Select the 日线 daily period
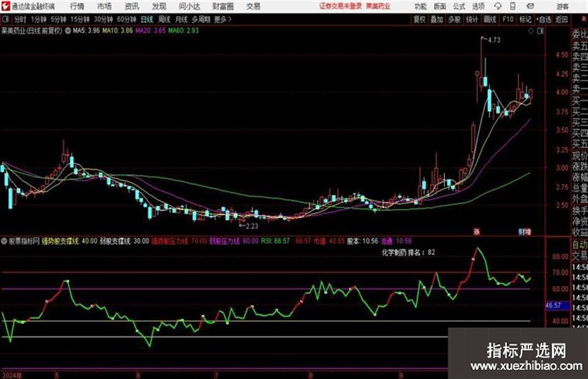This screenshot has width=588, height=379. (x=147, y=19)
